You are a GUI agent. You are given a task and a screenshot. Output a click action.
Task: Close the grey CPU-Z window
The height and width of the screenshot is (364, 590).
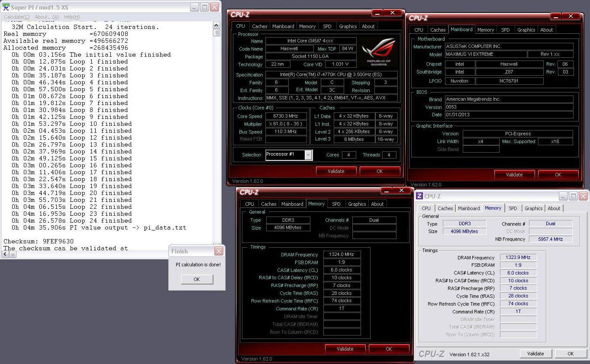click(x=583, y=196)
